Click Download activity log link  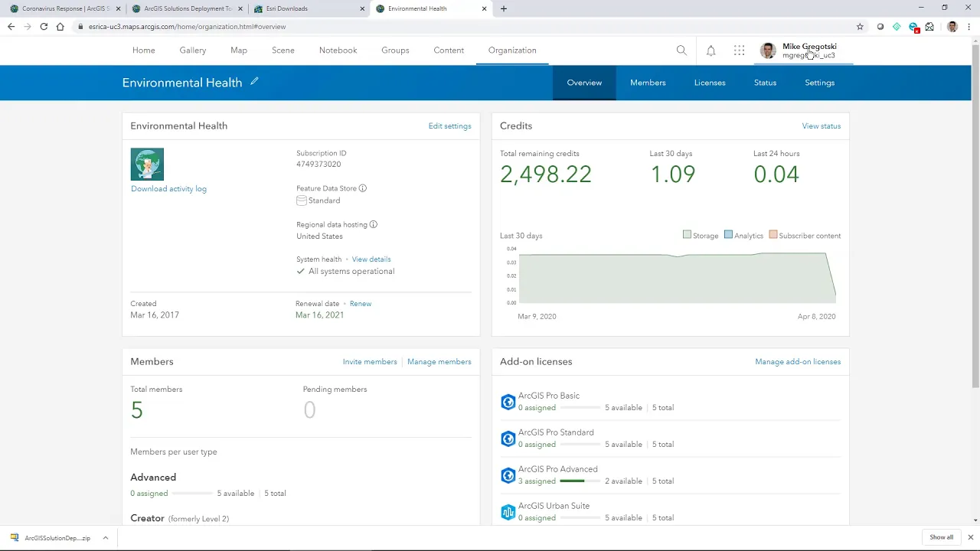[168, 189]
